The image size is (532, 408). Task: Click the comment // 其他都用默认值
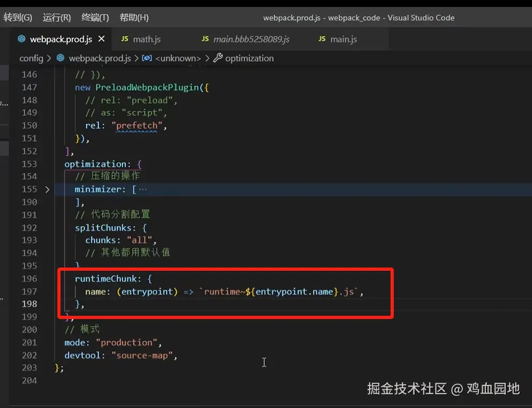pyautogui.click(x=128, y=253)
